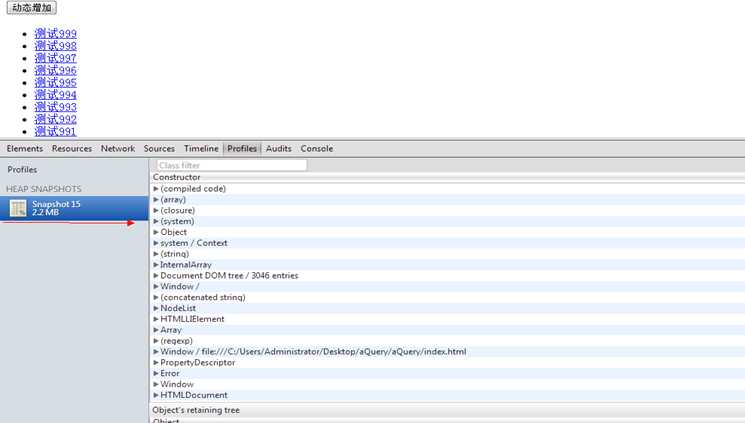Expand the (system) row
Image resolution: width=745 pixels, height=423 pixels.
[x=155, y=221]
